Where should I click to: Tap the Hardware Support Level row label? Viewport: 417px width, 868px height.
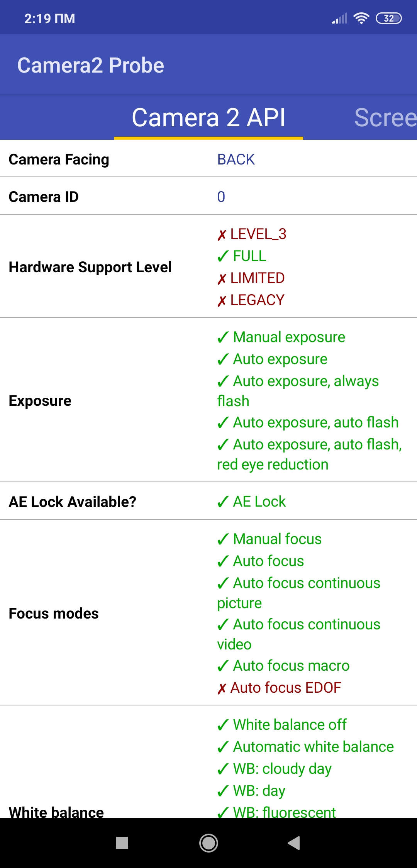click(x=90, y=267)
